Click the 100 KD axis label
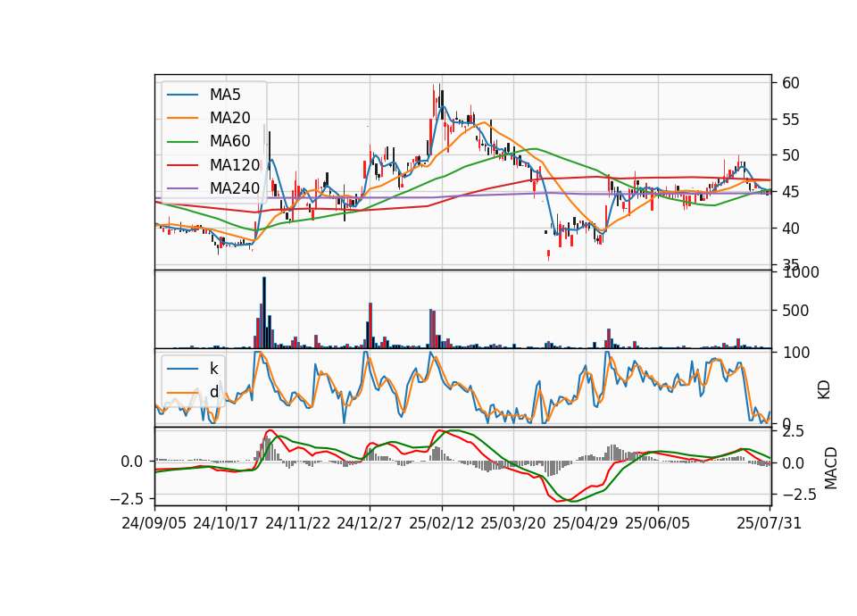 [796, 353]
